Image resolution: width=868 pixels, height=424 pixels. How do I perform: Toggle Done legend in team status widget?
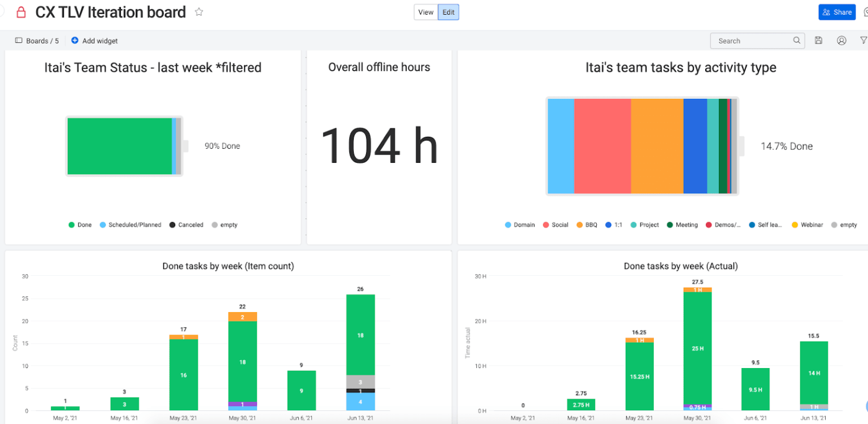tap(80, 225)
